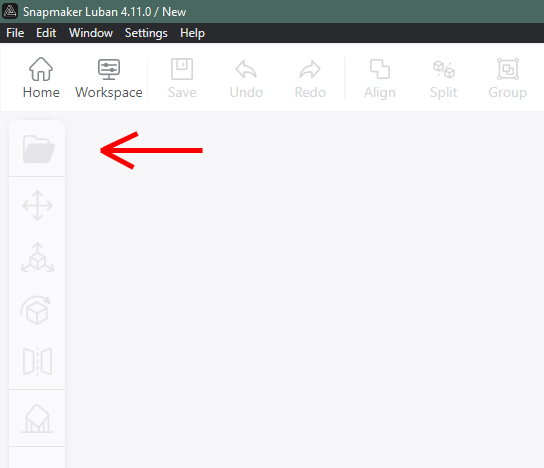Click the Redo toolbar button

(310, 78)
